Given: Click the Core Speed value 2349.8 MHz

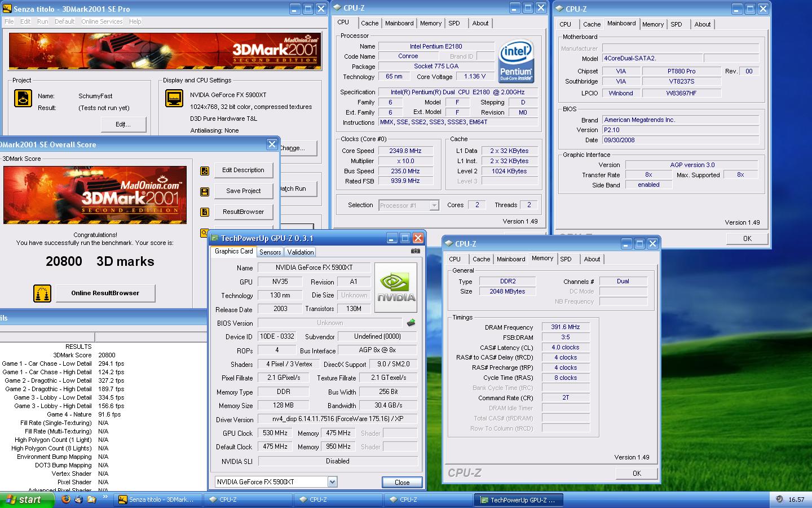Looking at the screenshot, I should [x=405, y=151].
